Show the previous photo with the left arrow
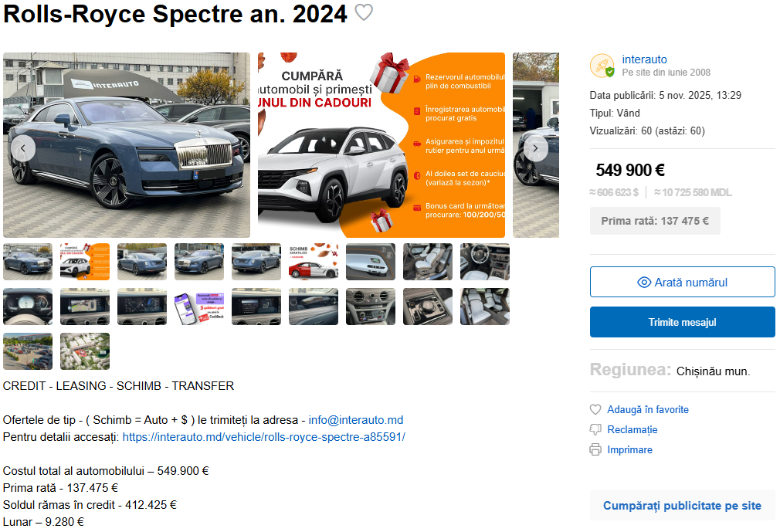 [23, 148]
